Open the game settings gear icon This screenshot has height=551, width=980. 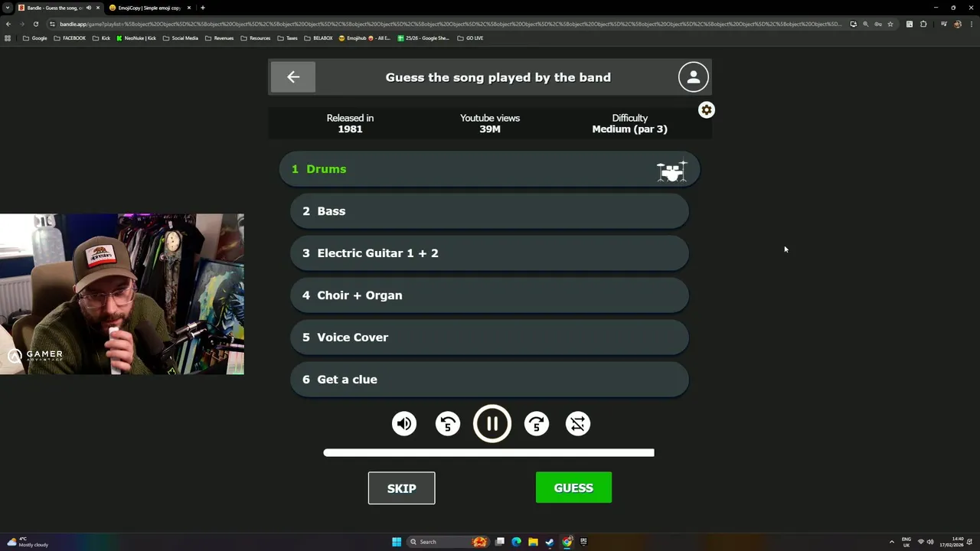tap(707, 110)
